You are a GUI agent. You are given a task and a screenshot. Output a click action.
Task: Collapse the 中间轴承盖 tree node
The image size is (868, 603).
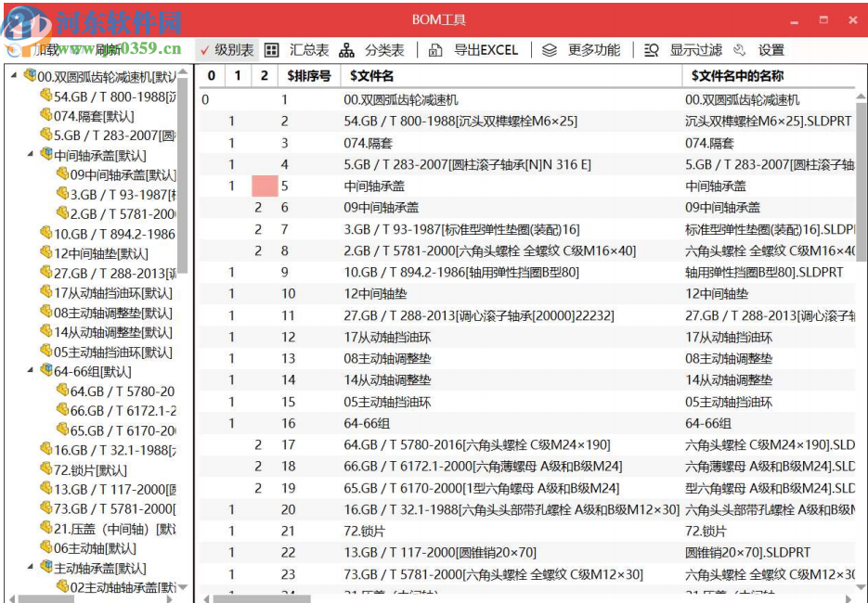click(31, 154)
